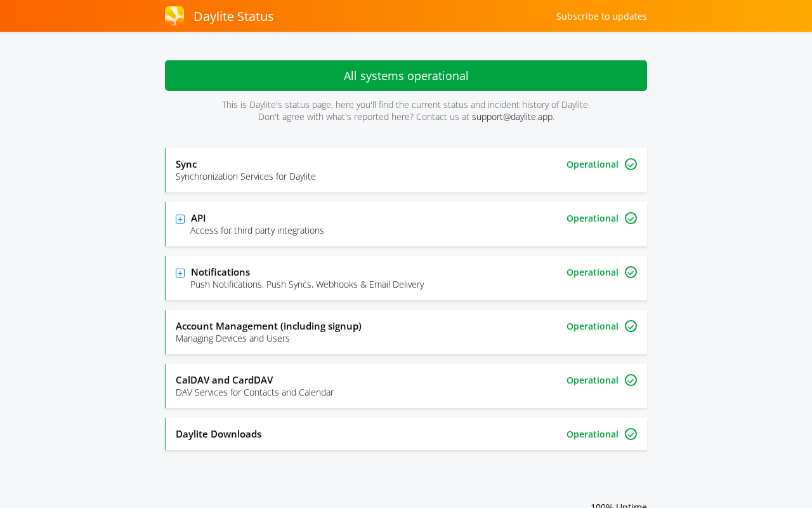Click the API operational checkmark icon
The height and width of the screenshot is (508, 812).
(x=631, y=218)
